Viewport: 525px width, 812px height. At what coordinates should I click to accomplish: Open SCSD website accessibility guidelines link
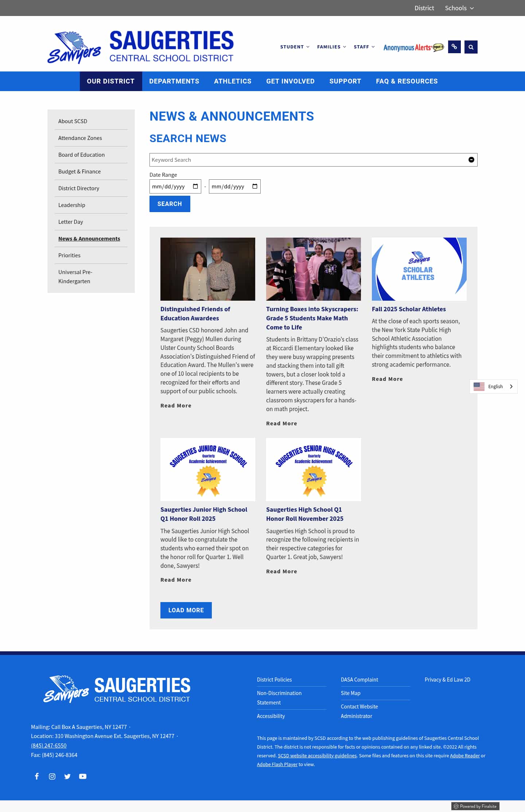(317, 756)
